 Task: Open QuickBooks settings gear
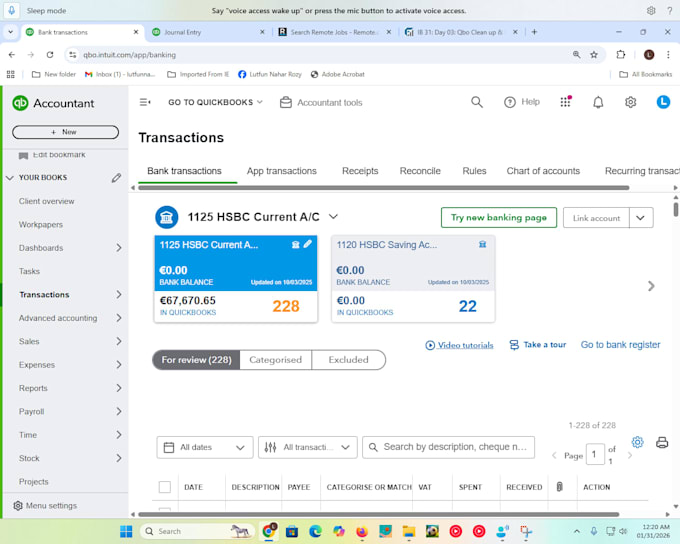click(x=630, y=102)
